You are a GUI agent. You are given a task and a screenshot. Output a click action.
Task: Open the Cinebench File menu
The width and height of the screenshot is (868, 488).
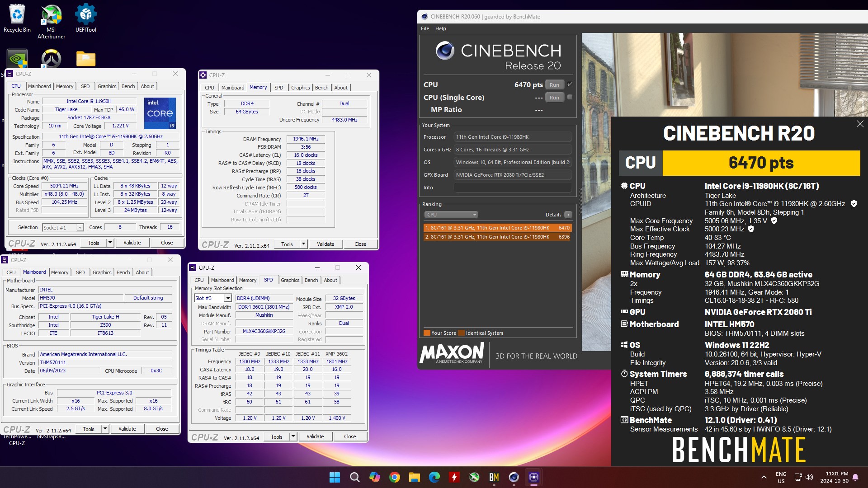[x=425, y=28]
